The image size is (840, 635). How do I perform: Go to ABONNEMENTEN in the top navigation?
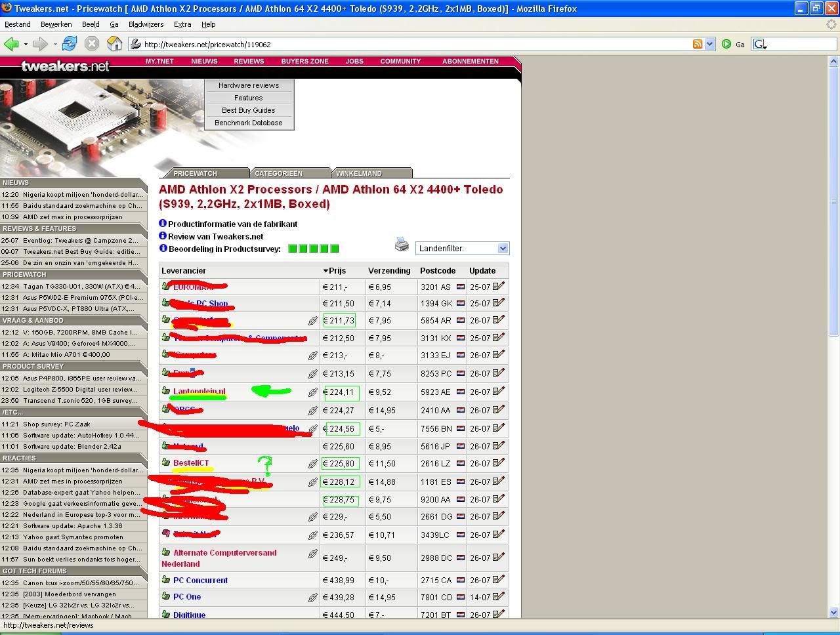(x=471, y=61)
